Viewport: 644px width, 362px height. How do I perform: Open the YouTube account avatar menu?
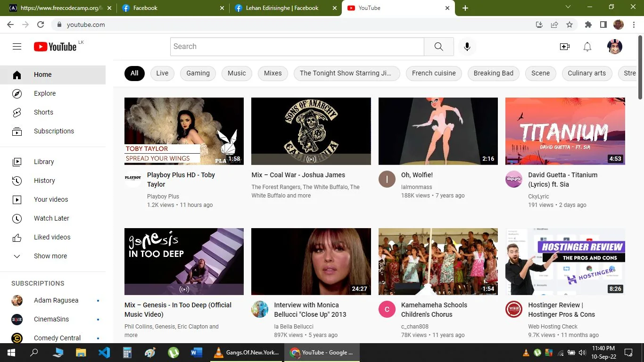coord(615,47)
